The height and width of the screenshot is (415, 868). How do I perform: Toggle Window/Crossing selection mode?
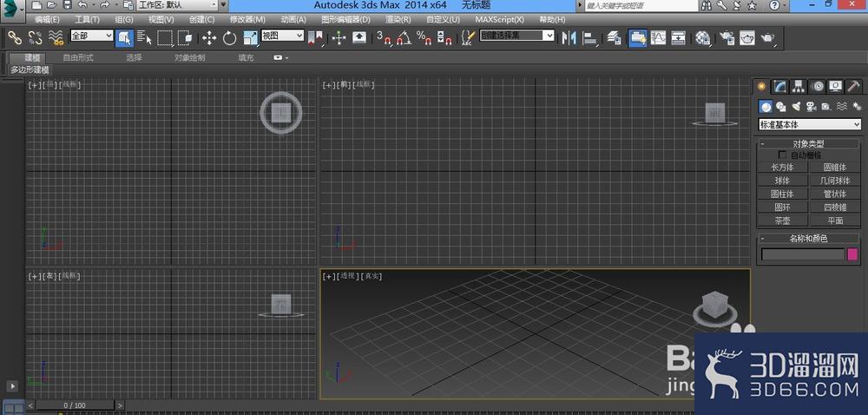(186, 37)
